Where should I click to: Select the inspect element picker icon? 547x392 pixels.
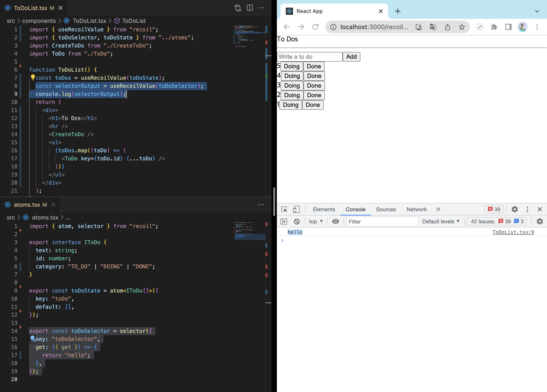coord(284,209)
